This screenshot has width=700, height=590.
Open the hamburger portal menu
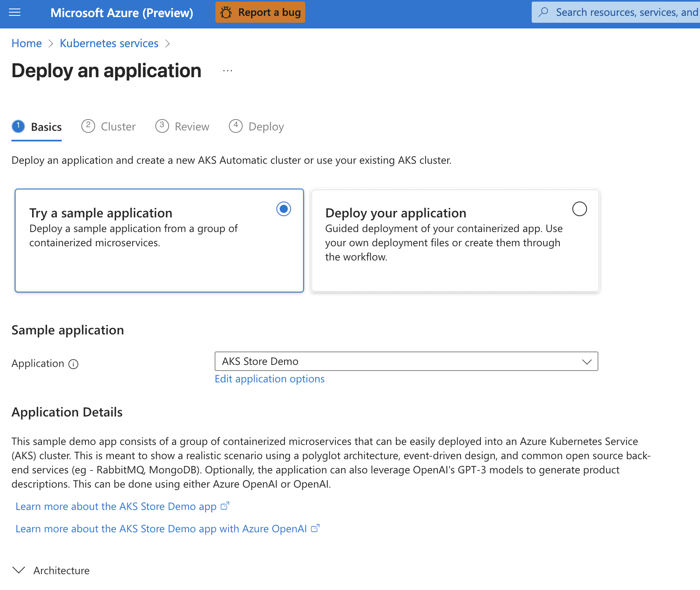pos(15,13)
